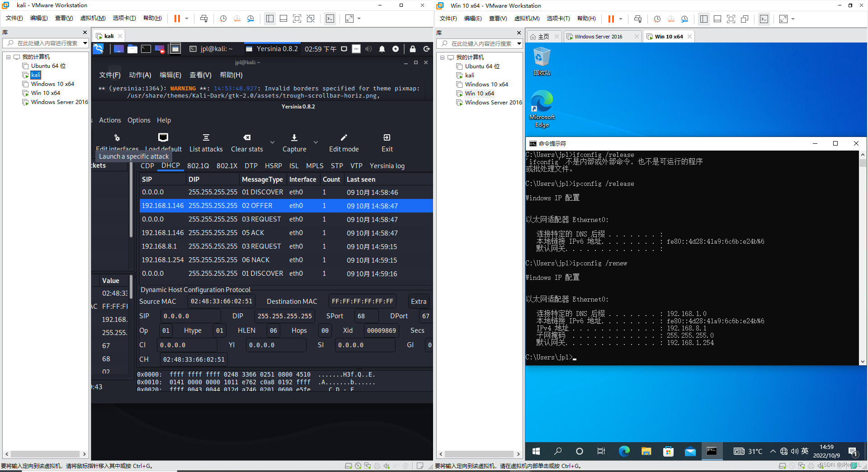Click the Clear stats icon in Yersinia
Viewport: 868px width, 472px height.
[247, 137]
